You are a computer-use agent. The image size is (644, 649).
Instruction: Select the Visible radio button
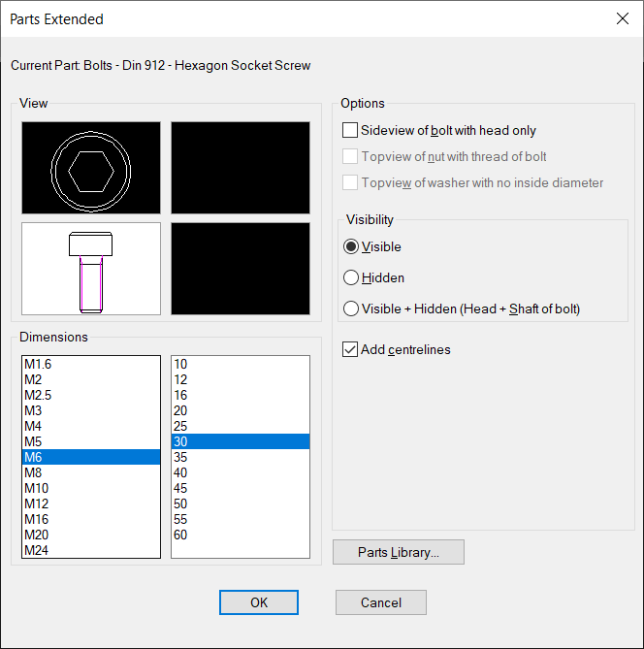[351, 246]
